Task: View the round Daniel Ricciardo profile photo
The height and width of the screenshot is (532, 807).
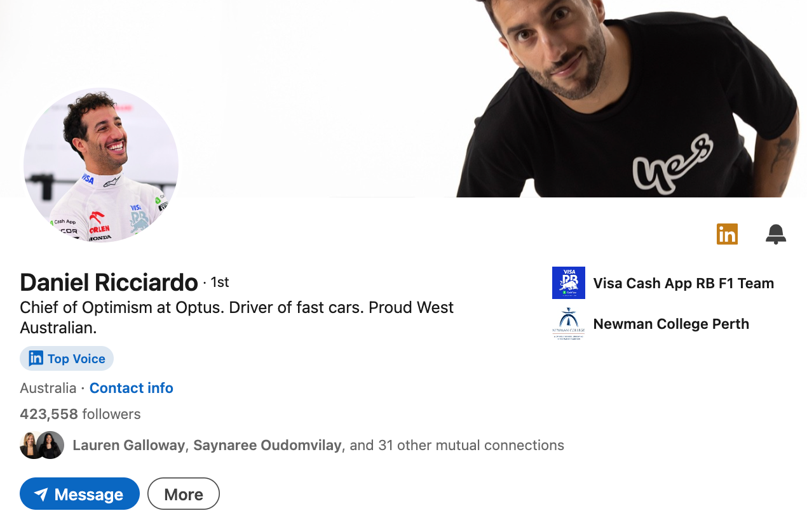Action: pyautogui.click(x=101, y=165)
